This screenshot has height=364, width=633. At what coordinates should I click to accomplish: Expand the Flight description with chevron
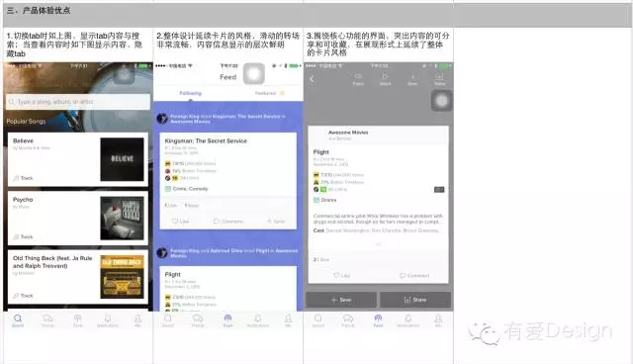[x=378, y=244]
